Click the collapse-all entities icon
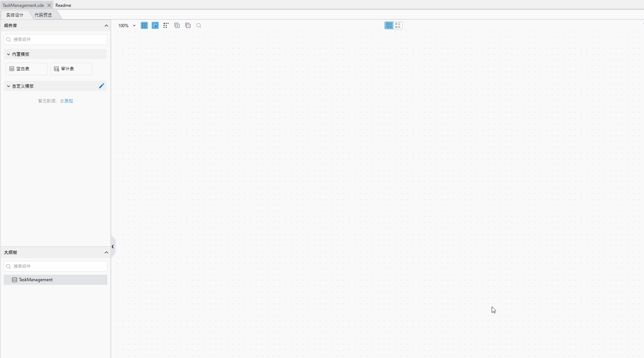 pyautogui.click(x=188, y=25)
